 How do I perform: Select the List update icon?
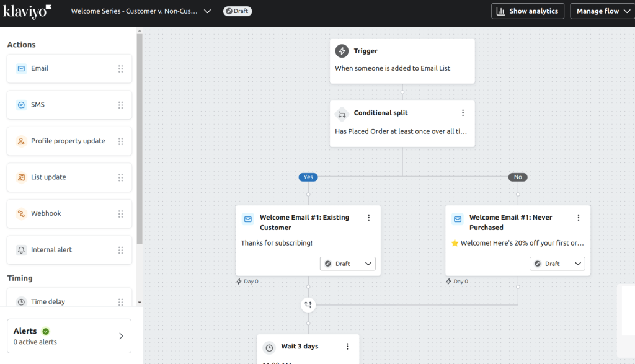21,177
